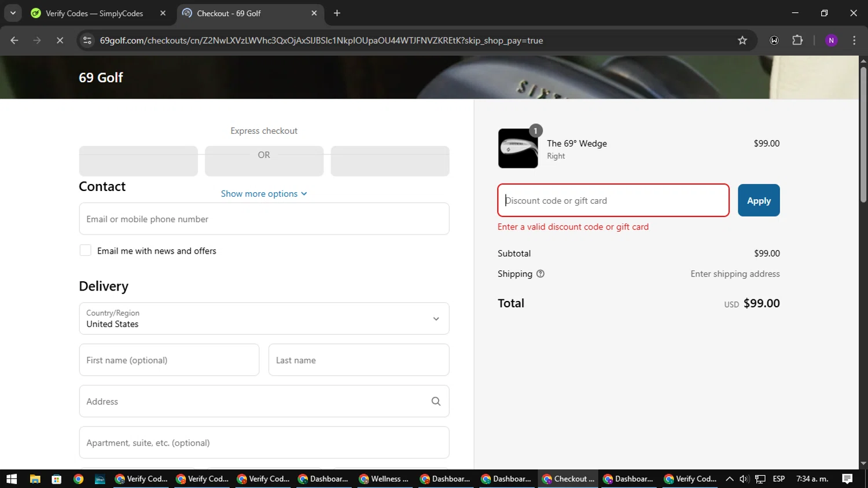Screen dimensions: 868x488
Task: Open the Windows Start menu
Action: click(12, 479)
